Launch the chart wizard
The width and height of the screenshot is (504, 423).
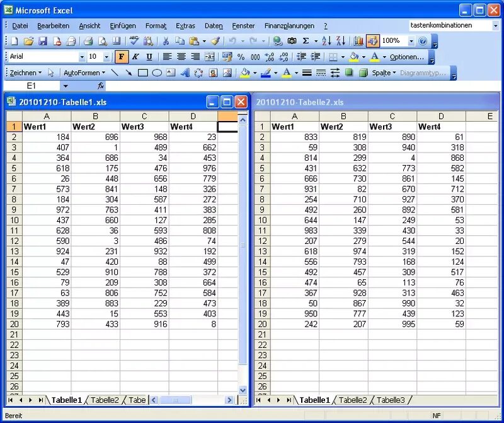pos(358,41)
